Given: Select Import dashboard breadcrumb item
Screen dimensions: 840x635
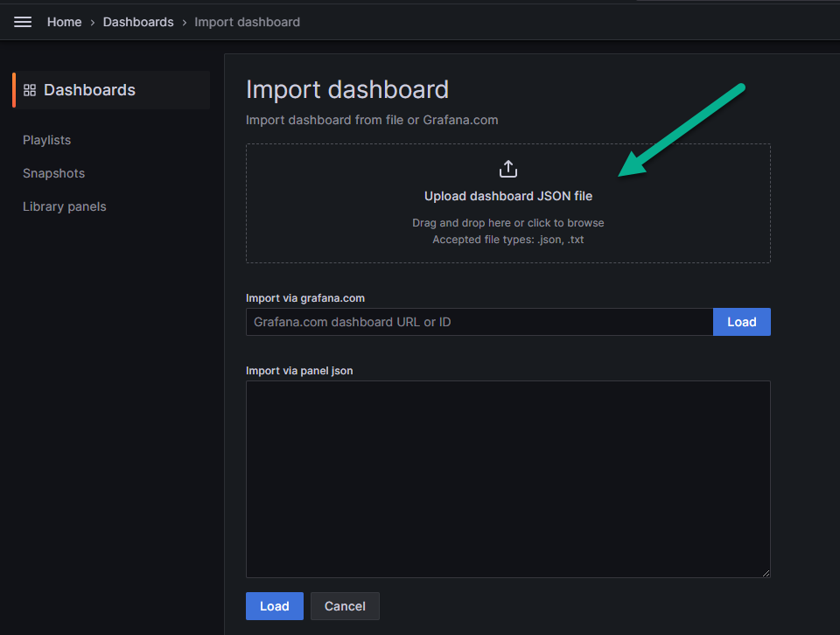Looking at the screenshot, I should tap(247, 22).
